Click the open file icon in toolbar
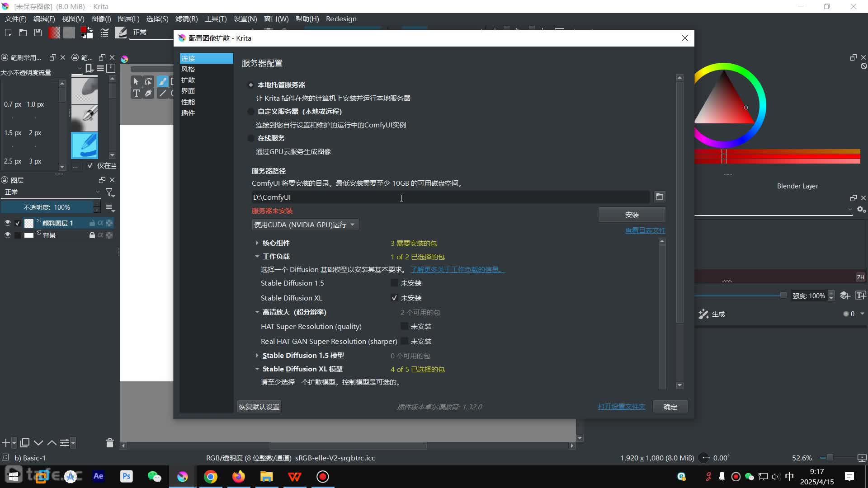Screen dimensions: 868x488 23,33
